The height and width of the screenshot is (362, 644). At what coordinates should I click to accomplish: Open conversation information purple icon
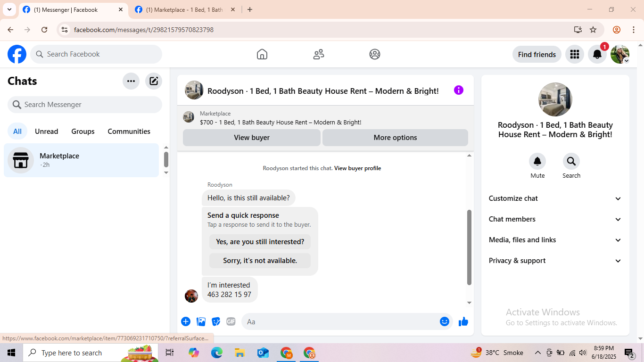[x=459, y=90]
